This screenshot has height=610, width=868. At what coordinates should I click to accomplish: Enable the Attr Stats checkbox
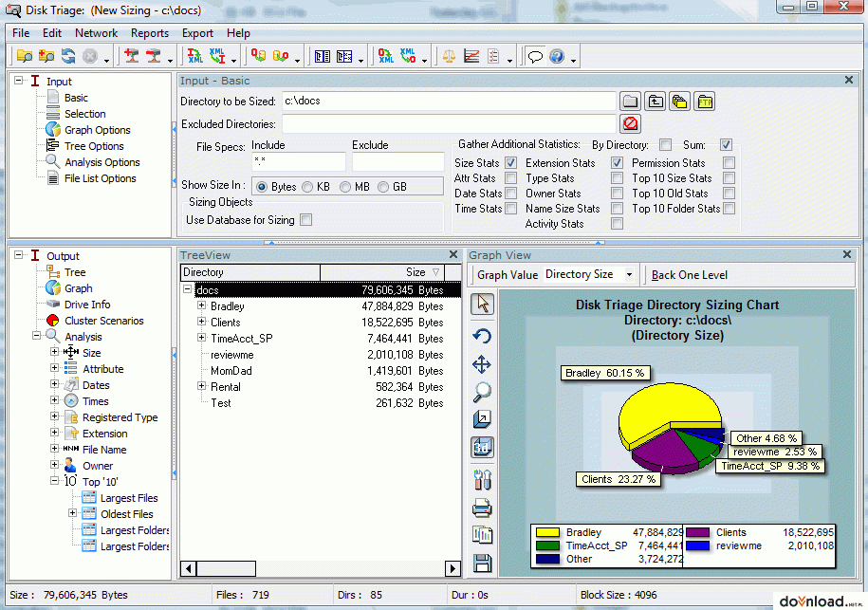(511, 178)
